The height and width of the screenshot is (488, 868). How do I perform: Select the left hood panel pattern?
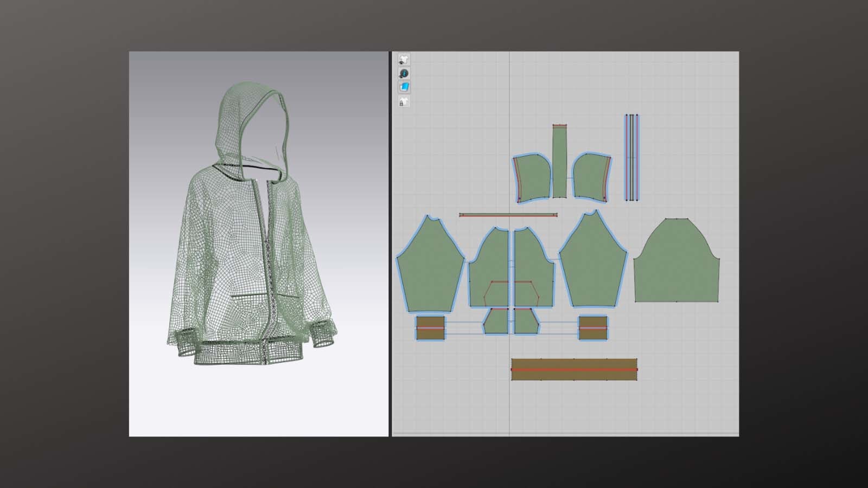coord(533,176)
